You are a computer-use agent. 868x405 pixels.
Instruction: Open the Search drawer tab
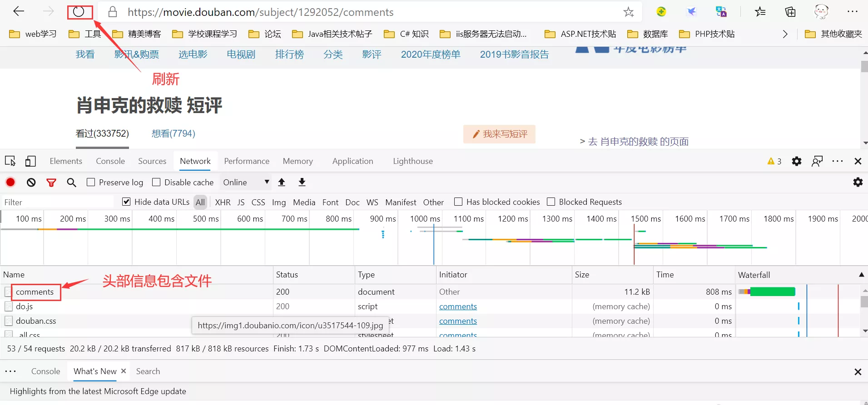click(148, 371)
